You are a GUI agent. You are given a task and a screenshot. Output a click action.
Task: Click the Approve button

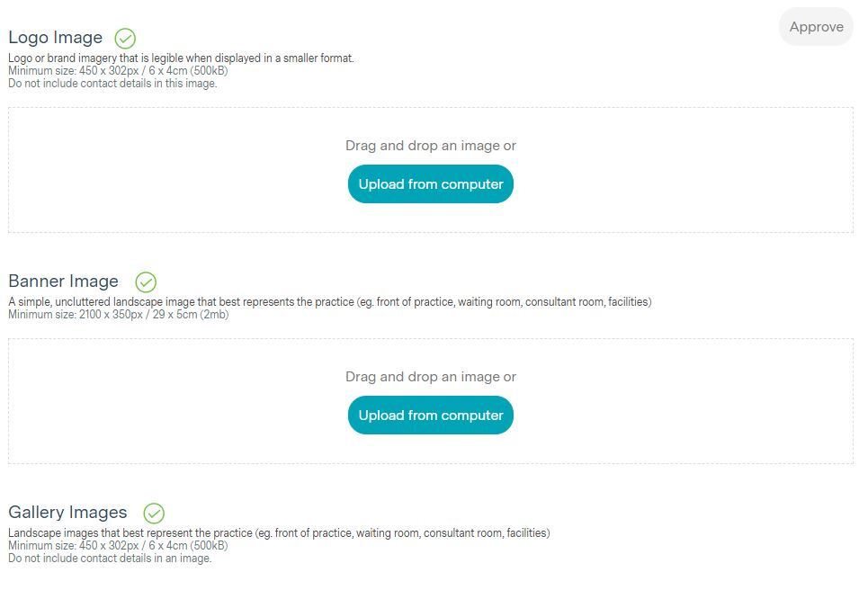pos(816,27)
